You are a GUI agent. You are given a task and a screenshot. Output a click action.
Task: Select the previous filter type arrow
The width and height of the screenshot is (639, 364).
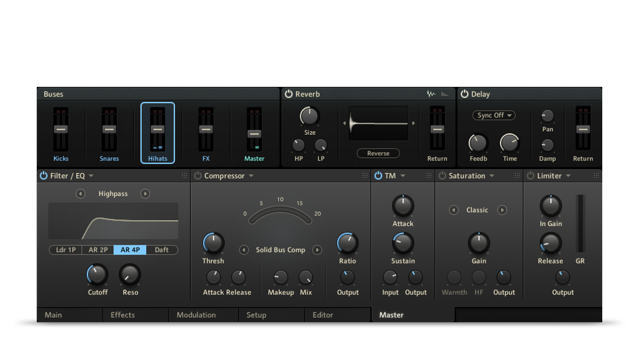(80, 194)
